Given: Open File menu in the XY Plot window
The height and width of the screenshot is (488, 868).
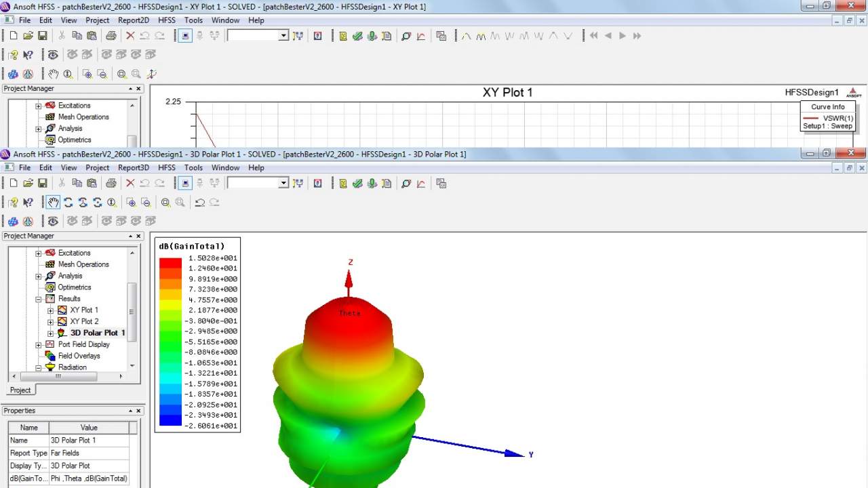Looking at the screenshot, I should pyautogui.click(x=25, y=20).
